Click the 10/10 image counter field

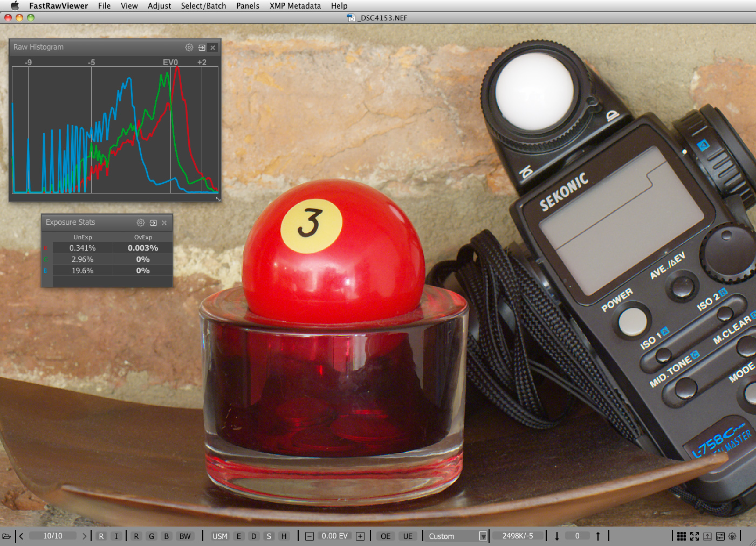(x=53, y=536)
